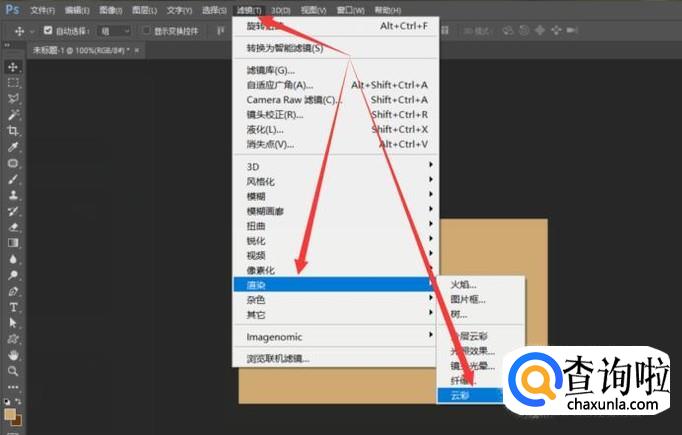682x435 pixels.
Task: Select the Blur (droplet) tool
Action: (x=13, y=259)
